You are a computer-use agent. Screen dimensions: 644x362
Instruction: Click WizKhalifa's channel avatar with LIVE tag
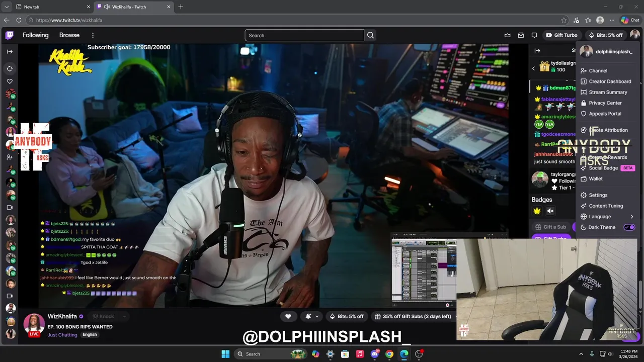(x=34, y=324)
